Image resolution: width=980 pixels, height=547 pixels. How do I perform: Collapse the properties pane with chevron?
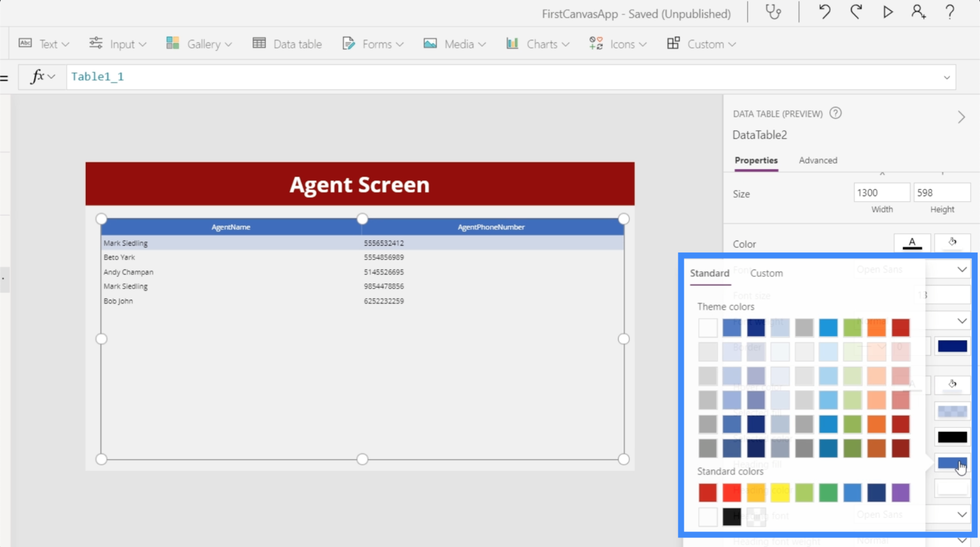[x=961, y=117]
